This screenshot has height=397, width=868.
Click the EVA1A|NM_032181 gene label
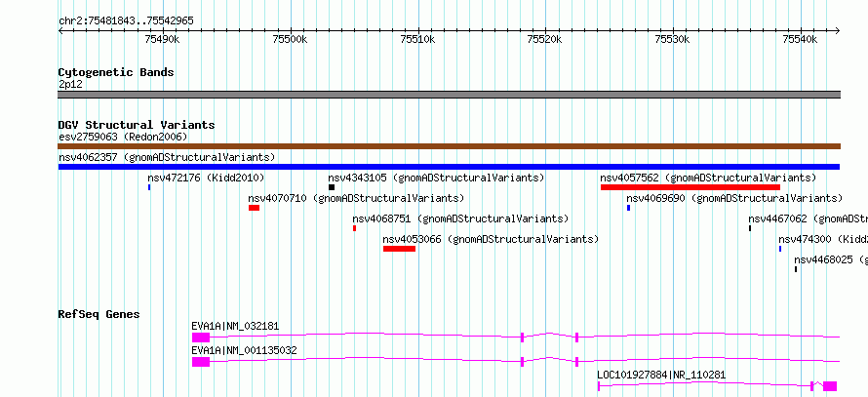pyautogui.click(x=235, y=326)
